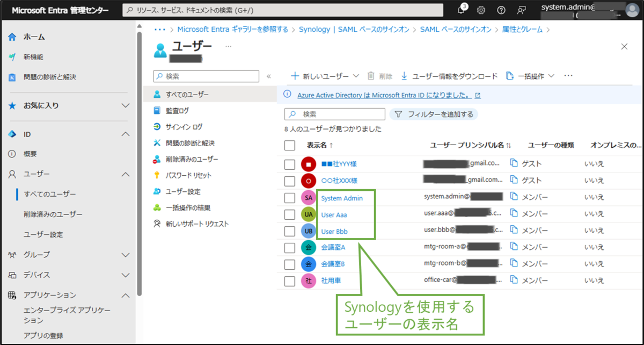Open the 新しいユーザー dropdown
644x345 pixels.
point(325,76)
